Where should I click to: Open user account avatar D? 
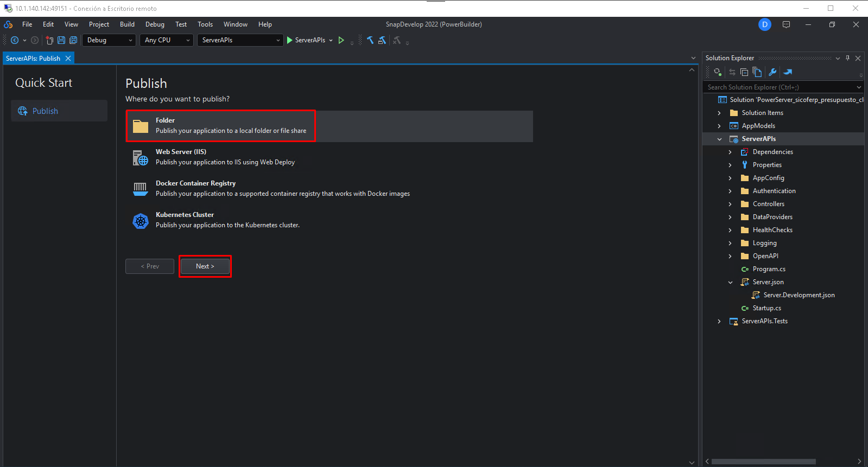coord(764,24)
